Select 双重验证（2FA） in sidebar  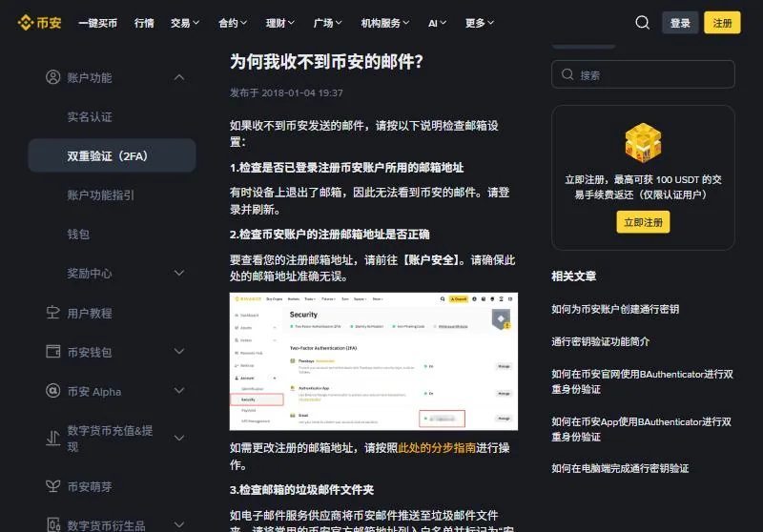[112, 155]
